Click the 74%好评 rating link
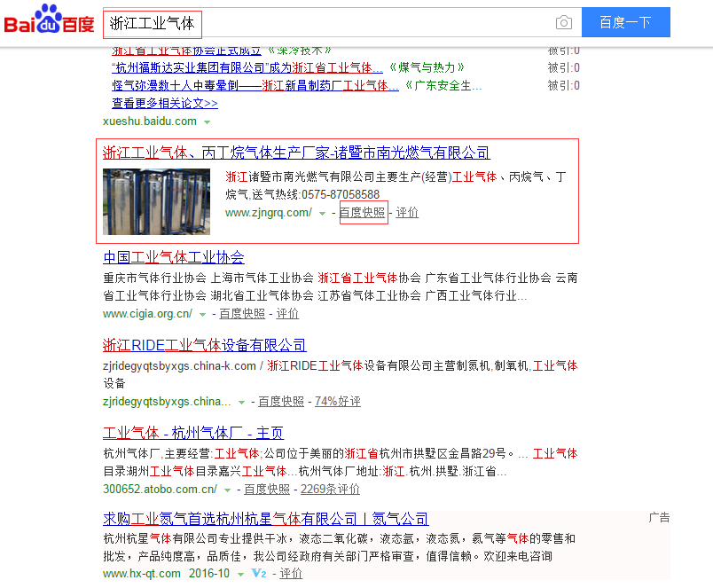The height and width of the screenshot is (588, 713). tap(338, 402)
